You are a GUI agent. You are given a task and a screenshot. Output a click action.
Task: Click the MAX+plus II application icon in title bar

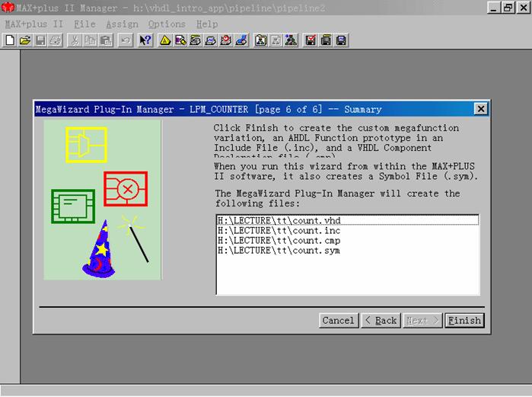pyautogui.click(x=8, y=8)
